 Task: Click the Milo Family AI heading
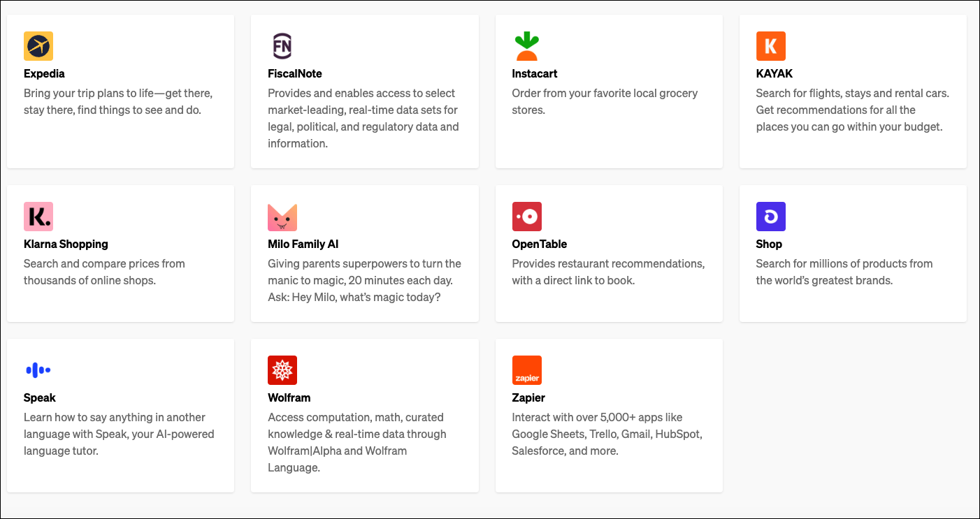click(303, 244)
